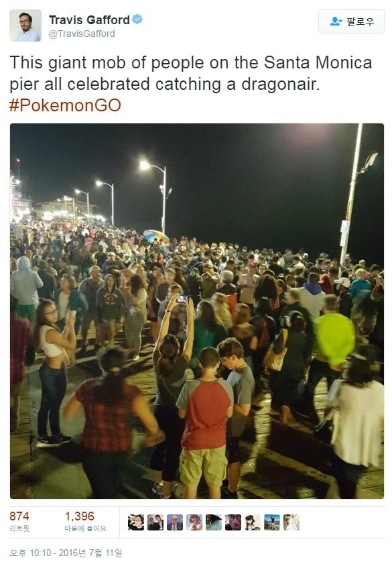Open Travis Gafford's profile picture

[25, 25]
